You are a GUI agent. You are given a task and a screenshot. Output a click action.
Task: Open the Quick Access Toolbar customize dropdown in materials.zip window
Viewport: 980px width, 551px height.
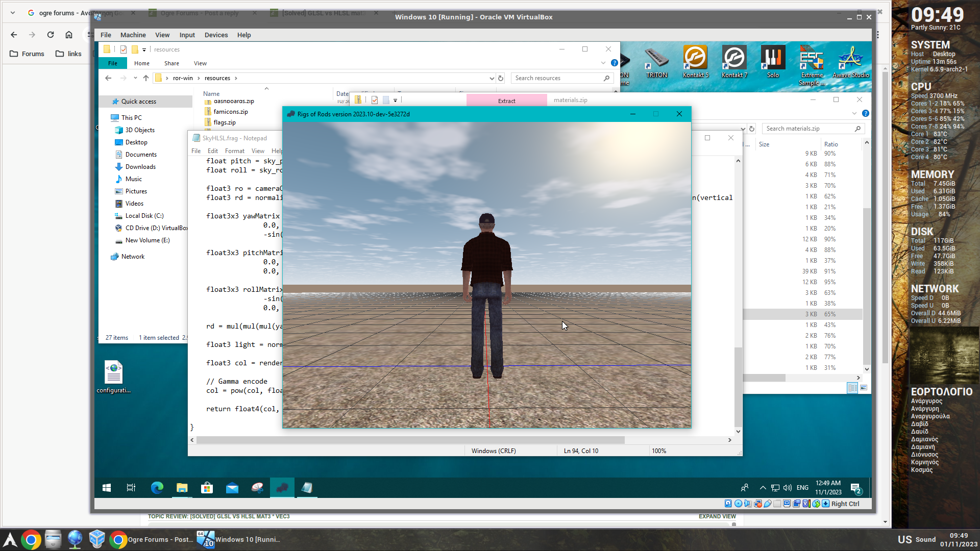pyautogui.click(x=395, y=100)
